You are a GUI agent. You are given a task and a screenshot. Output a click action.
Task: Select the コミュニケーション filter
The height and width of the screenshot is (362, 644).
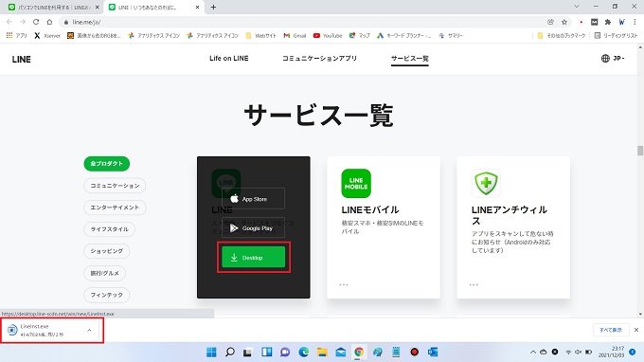115,186
